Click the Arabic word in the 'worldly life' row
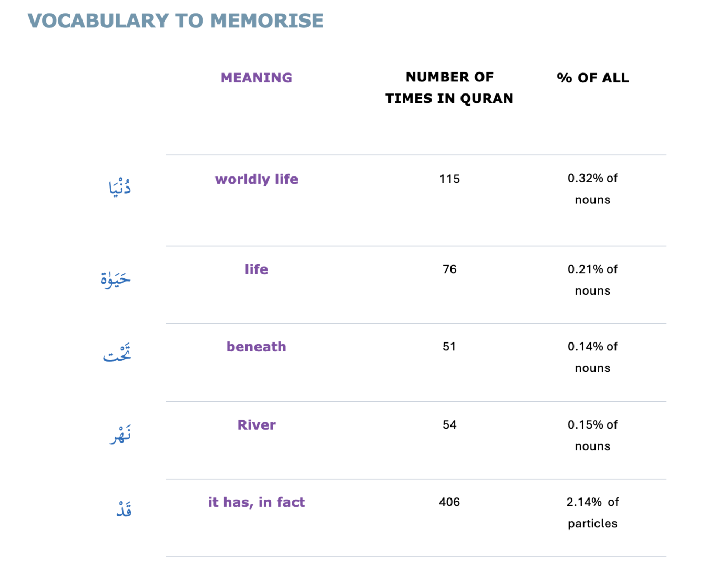728x561 pixels. tap(120, 187)
